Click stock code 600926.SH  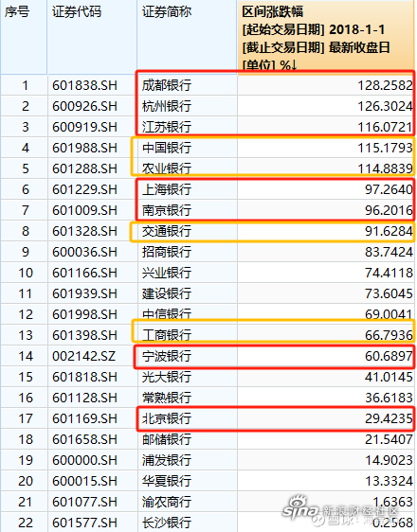pos(85,106)
